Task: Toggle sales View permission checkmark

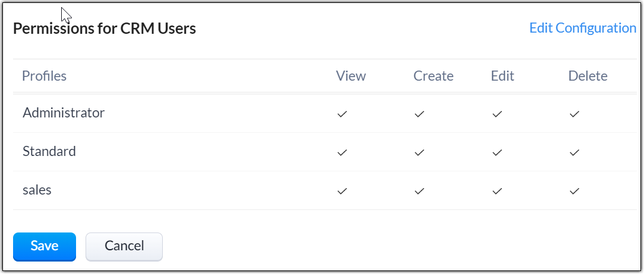Action: 342,191
